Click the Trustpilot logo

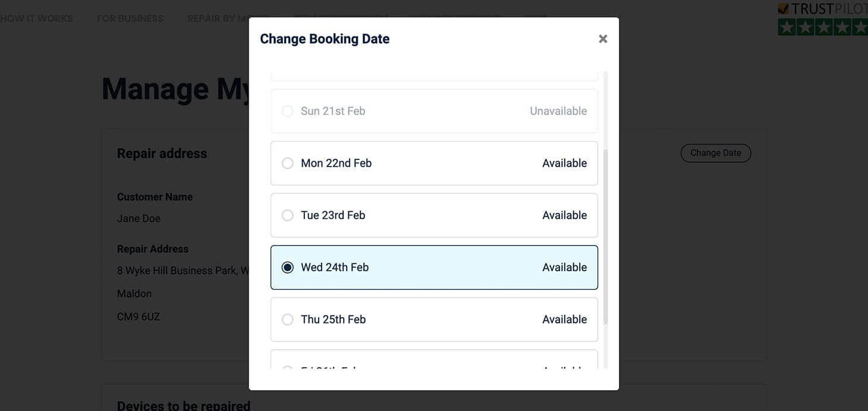[823, 9]
